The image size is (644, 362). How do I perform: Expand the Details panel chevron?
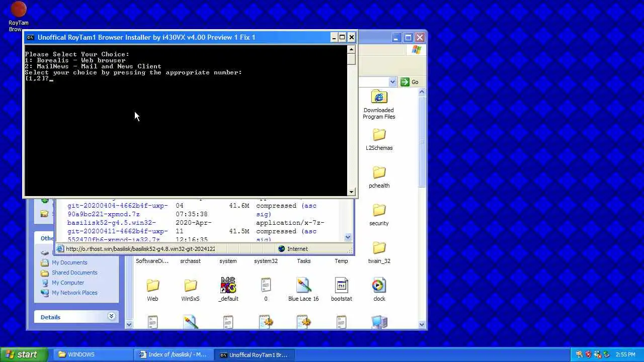pyautogui.click(x=111, y=316)
